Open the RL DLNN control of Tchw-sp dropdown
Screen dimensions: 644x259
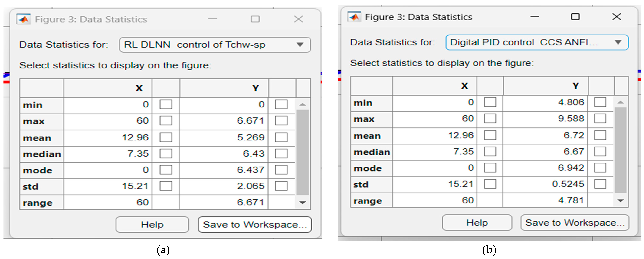[x=215, y=45]
